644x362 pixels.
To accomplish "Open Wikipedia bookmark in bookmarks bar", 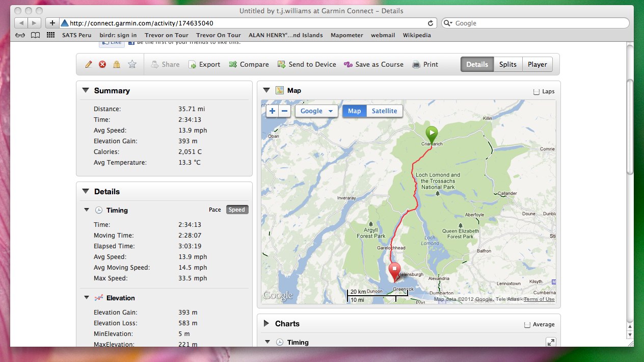I will click(417, 35).
